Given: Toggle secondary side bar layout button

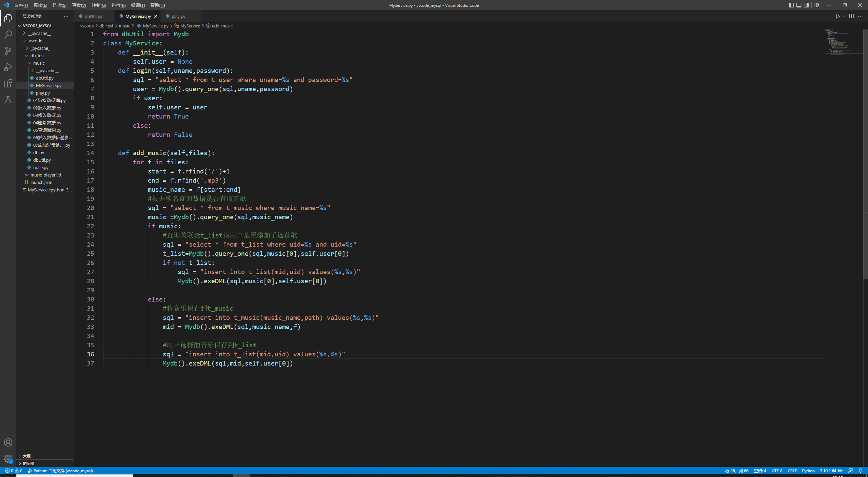Looking at the screenshot, I should tap(806, 5).
